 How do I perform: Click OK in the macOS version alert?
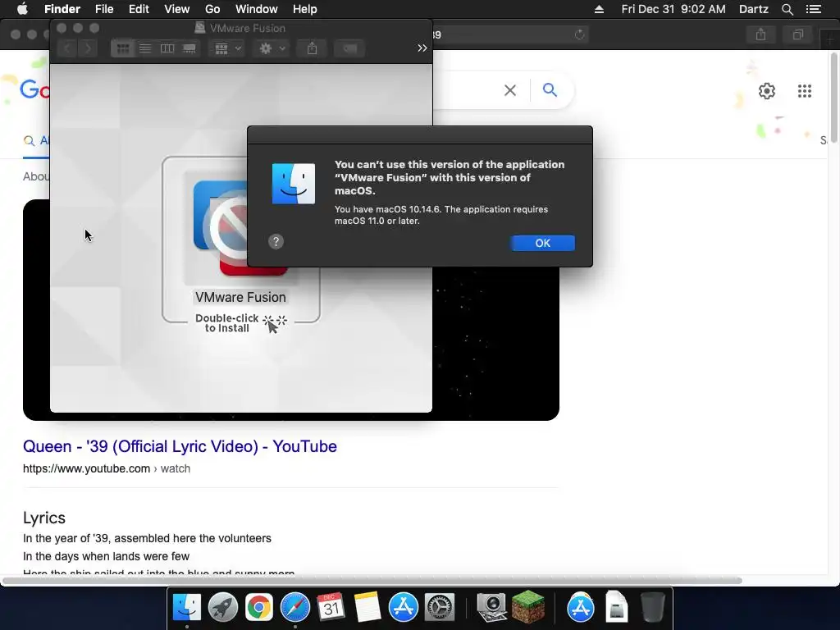click(x=542, y=243)
